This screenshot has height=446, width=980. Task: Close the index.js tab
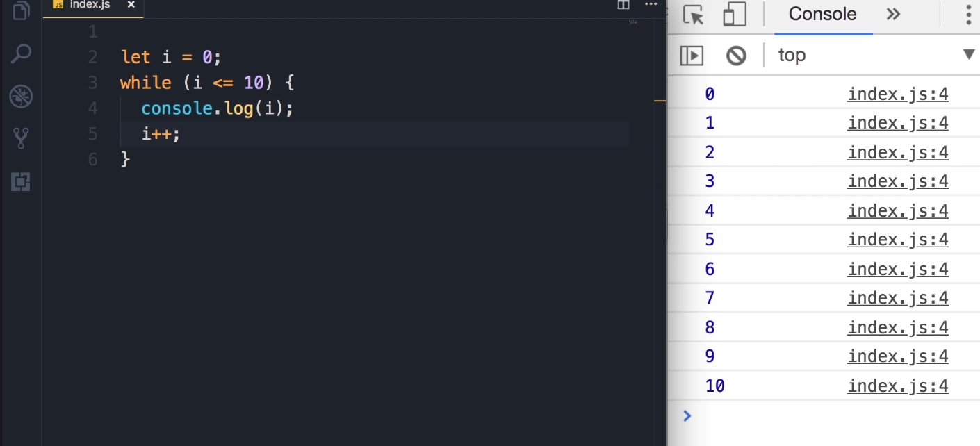131,5
